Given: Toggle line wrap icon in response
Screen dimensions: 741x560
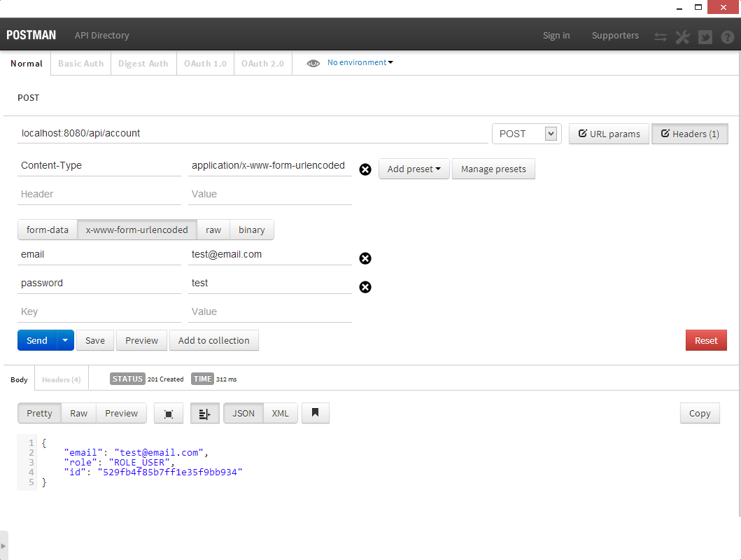Looking at the screenshot, I should pyautogui.click(x=204, y=414).
